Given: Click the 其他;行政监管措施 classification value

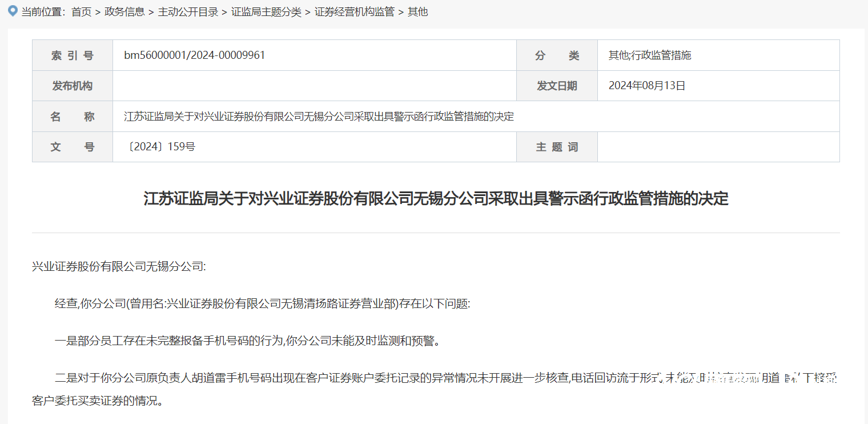Looking at the screenshot, I should pos(650,55).
